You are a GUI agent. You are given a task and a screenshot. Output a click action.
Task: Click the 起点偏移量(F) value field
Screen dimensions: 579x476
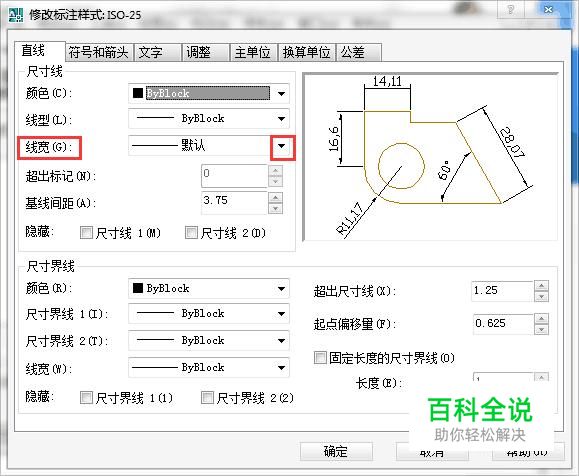coord(503,324)
